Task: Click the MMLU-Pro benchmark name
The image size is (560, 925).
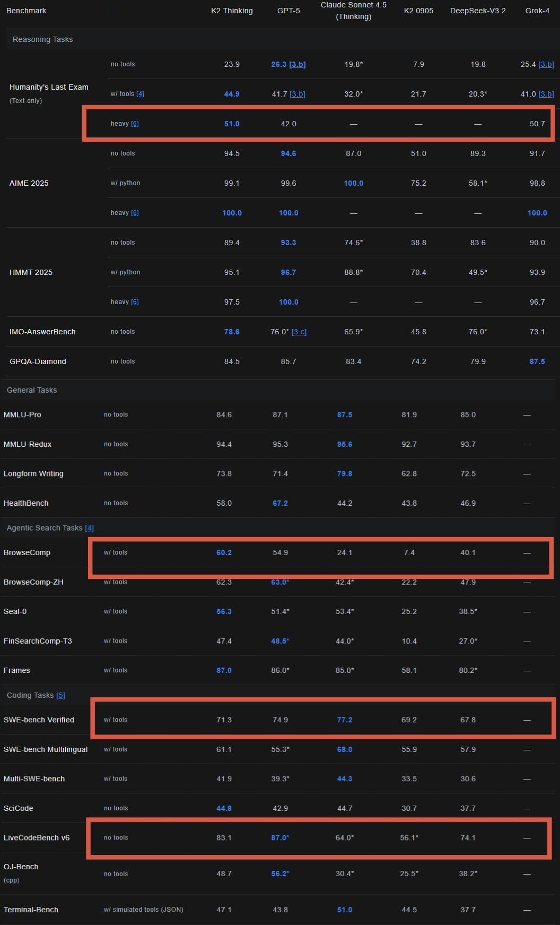Action: pyautogui.click(x=22, y=414)
